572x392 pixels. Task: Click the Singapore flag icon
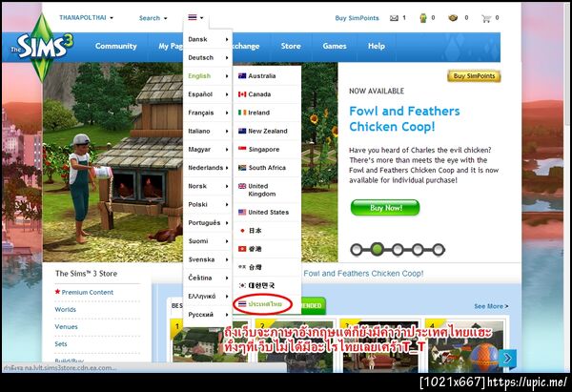pos(242,149)
